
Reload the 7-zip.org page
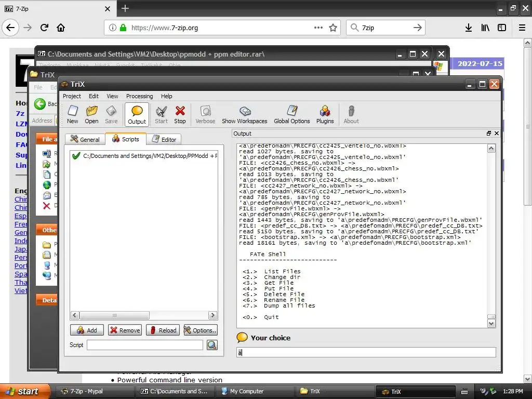coord(45,28)
